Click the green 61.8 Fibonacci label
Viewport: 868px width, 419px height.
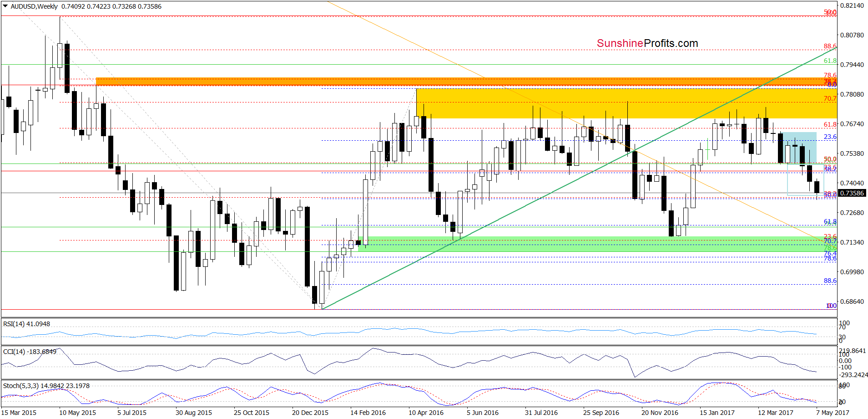(x=830, y=61)
